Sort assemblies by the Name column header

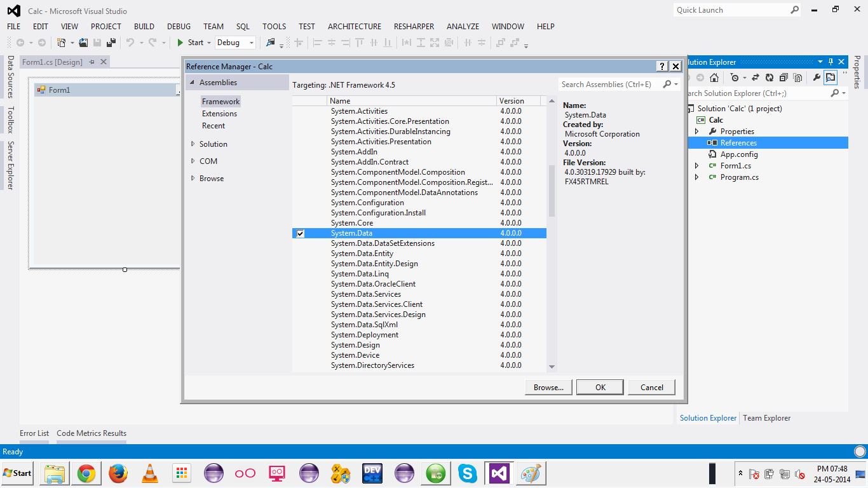pos(412,101)
